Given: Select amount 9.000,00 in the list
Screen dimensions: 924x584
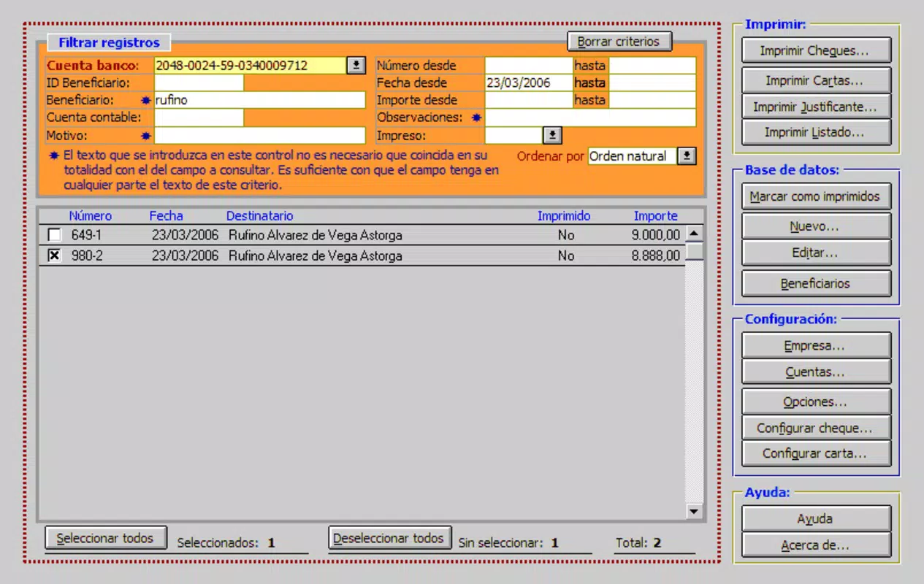Looking at the screenshot, I should pyautogui.click(x=656, y=235).
